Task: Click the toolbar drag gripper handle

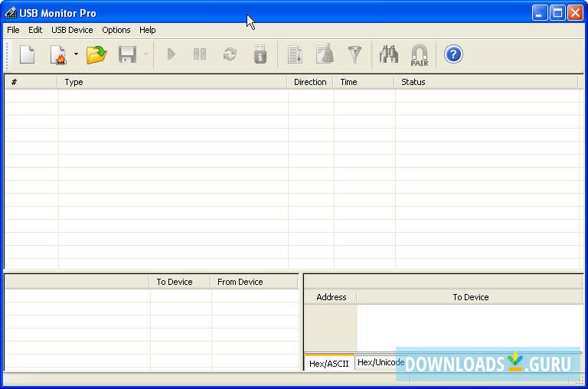Action: click(7, 55)
